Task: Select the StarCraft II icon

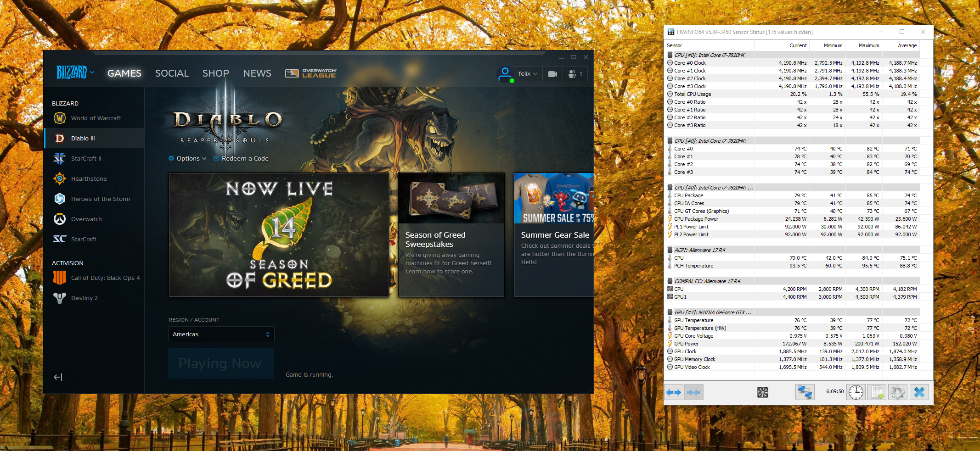Action: 60,158
